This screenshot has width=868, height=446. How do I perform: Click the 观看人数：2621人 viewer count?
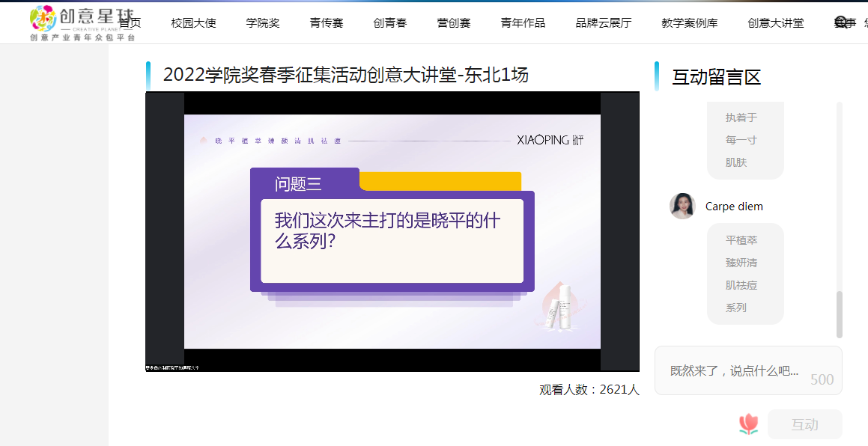click(589, 390)
